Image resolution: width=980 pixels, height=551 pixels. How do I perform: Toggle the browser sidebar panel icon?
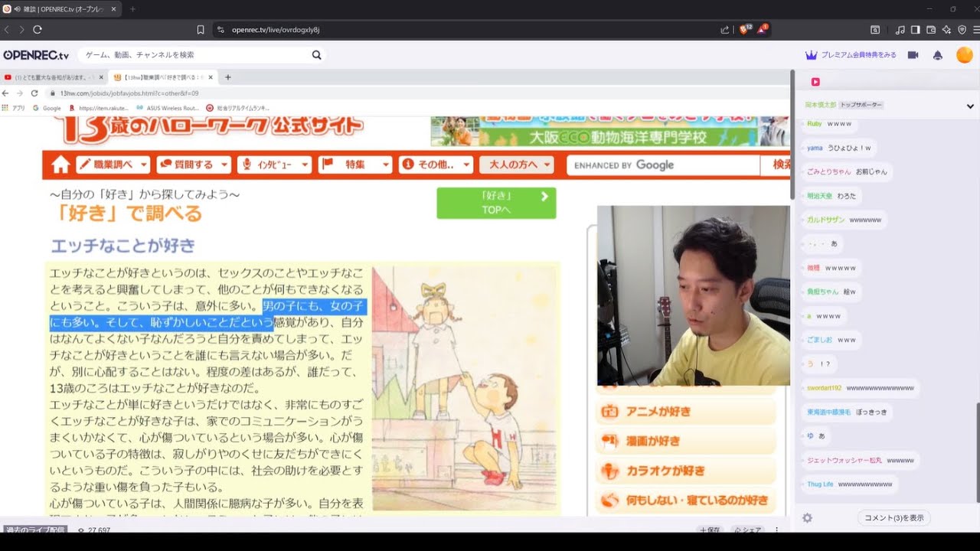click(x=915, y=30)
